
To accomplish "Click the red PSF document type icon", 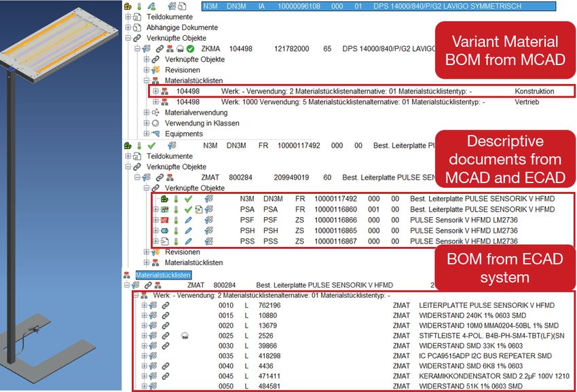I will [164, 220].
